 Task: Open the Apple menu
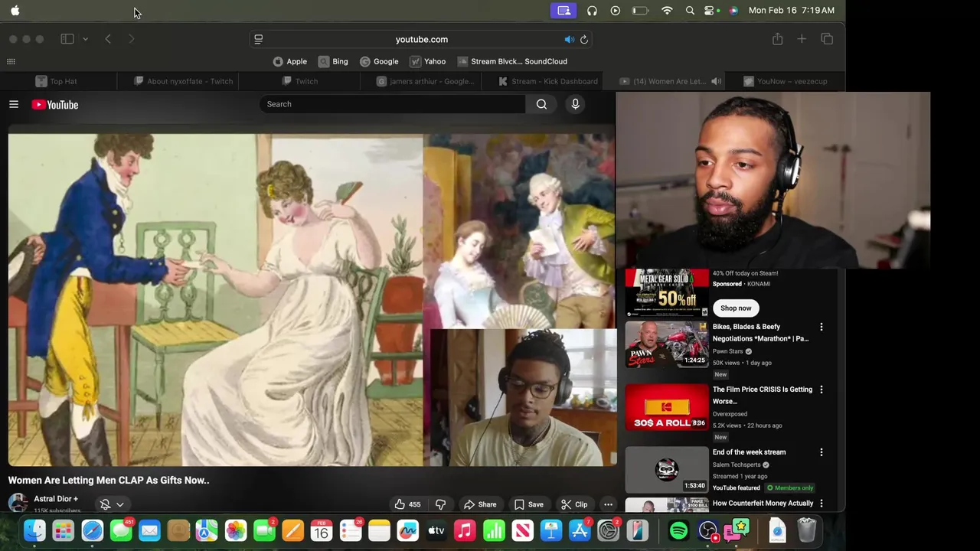coord(15,11)
